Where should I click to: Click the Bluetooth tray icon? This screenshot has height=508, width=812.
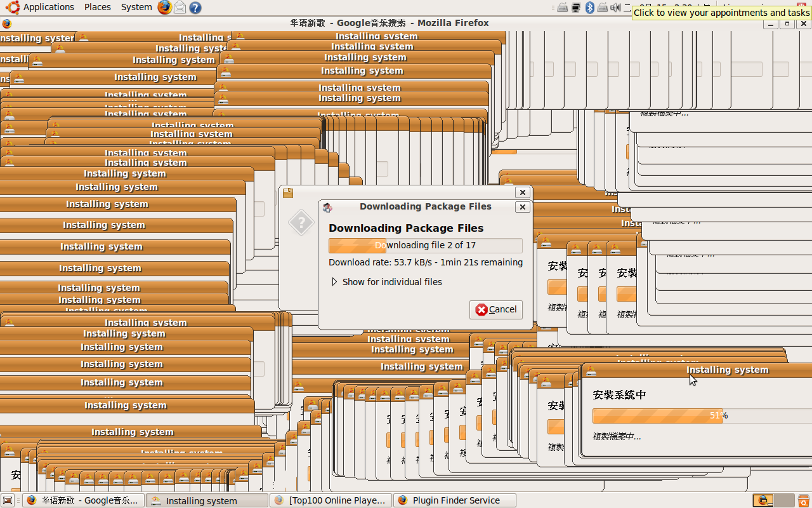point(589,8)
